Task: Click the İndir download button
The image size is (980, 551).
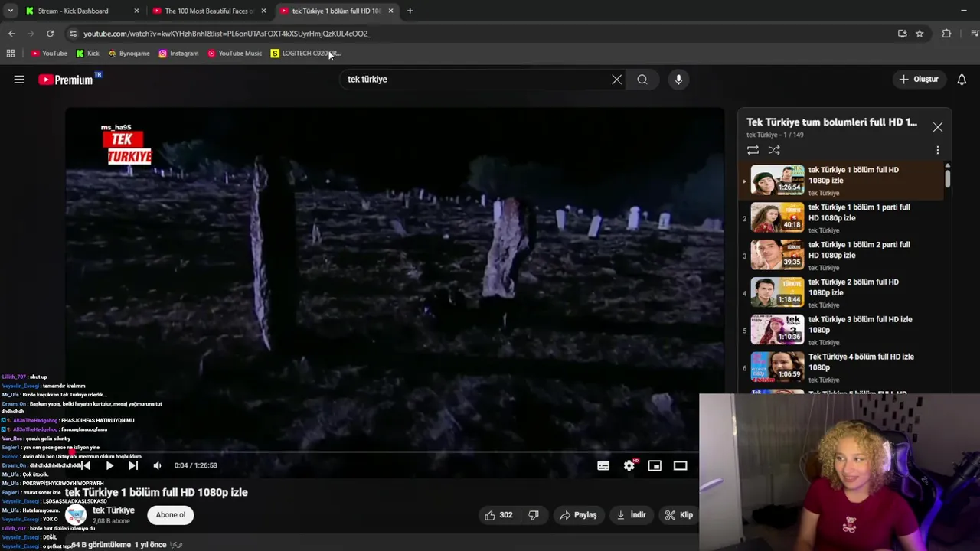Action: tap(632, 515)
